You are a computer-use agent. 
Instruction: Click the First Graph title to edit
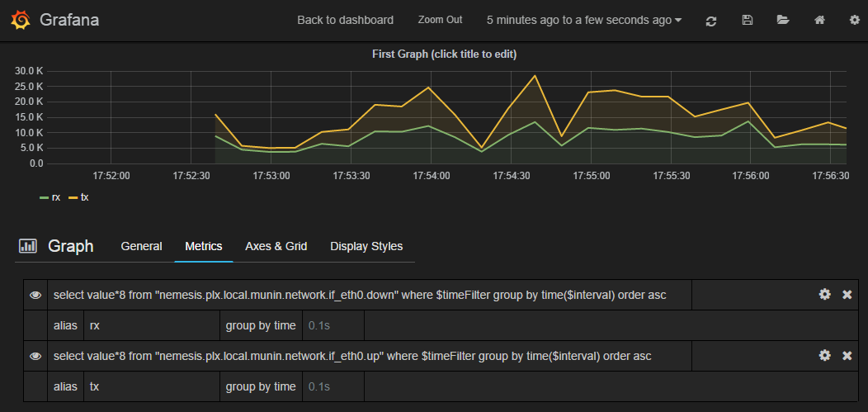[445, 54]
